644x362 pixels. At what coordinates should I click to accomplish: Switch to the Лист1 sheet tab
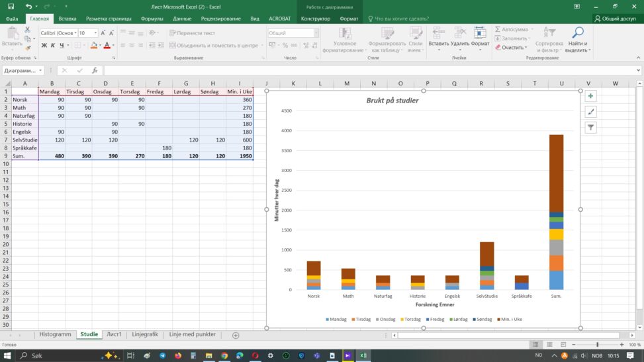[115, 334]
